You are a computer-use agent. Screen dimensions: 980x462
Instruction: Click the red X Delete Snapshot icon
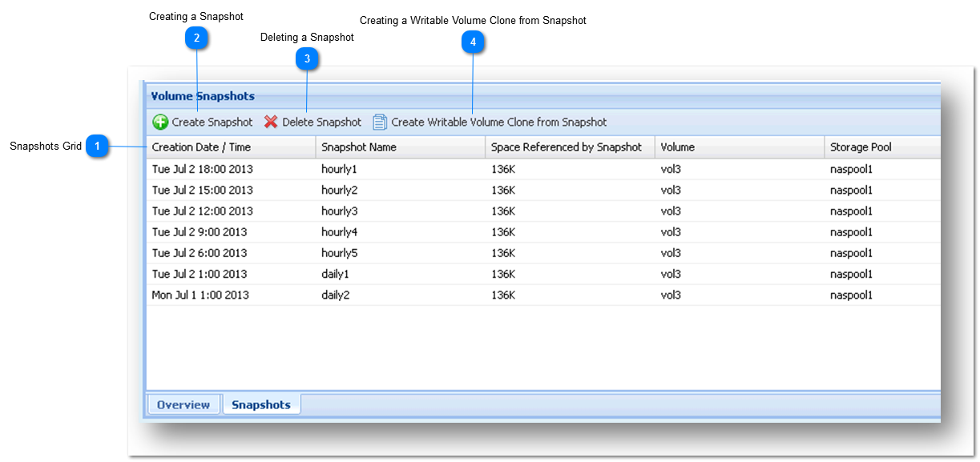pyautogui.click(x=271, y=122)
